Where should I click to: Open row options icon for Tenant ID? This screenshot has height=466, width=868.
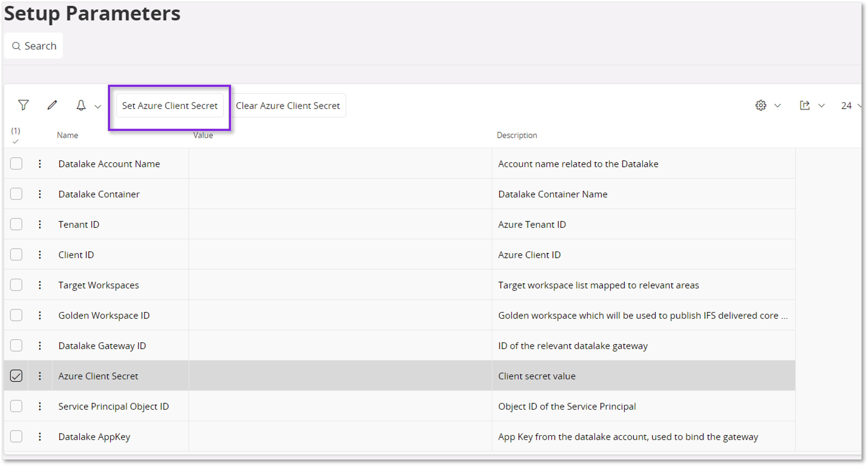pos(40,224)
